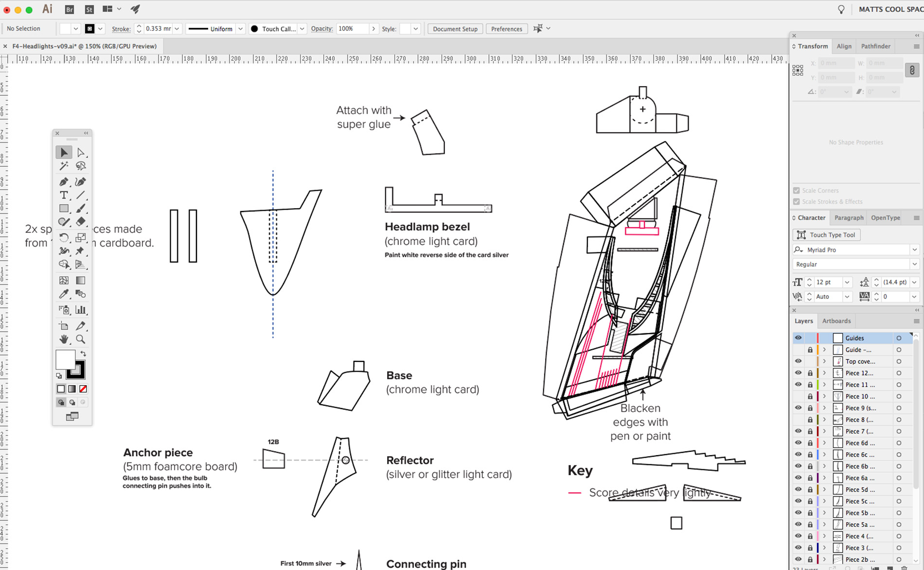The image size is (924, 570).
Task: Select the Pen tool
Action: coord(64,181)
